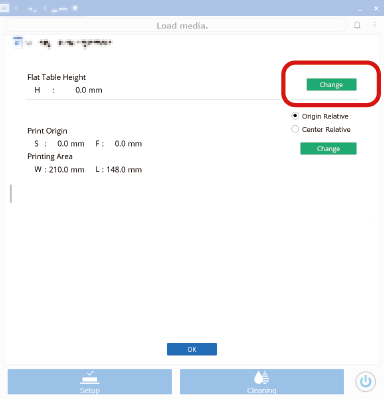The width and height of the screenshot is (384, 399).
Task: Click the Flat Table Height value 0.0 mm
Action: tap(89, 90)
